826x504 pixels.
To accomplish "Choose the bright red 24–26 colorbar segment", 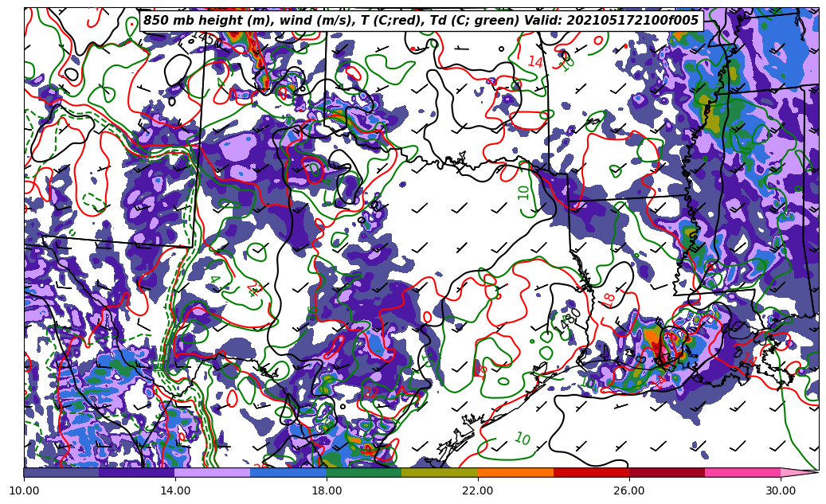I will tap(591, 472).
